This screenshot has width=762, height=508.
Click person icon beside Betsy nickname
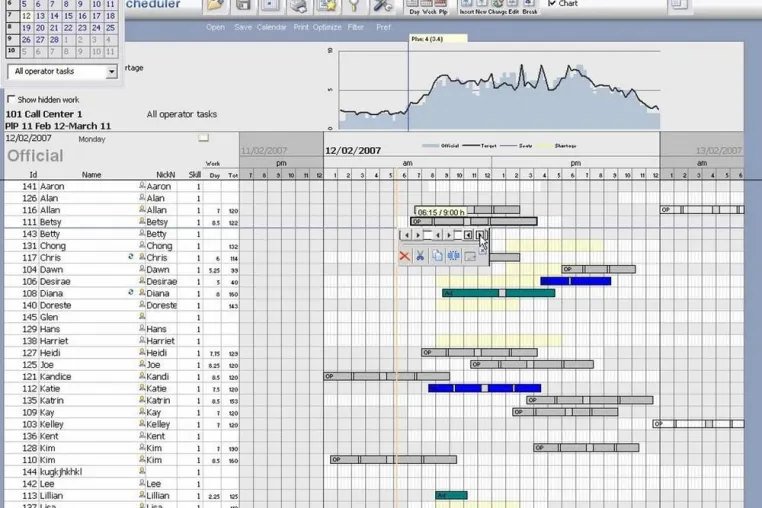(142, 221)
